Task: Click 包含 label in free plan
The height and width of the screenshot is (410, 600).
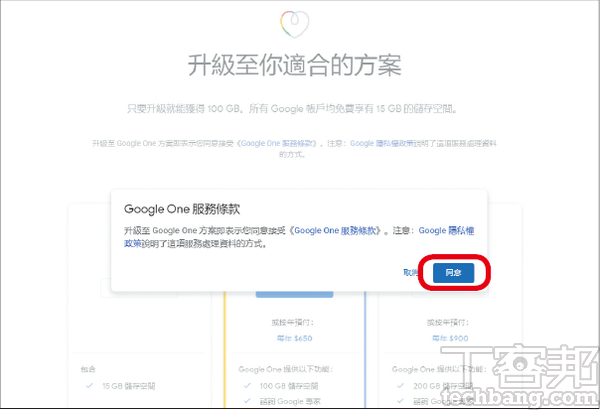Action: tap(88, 369)
